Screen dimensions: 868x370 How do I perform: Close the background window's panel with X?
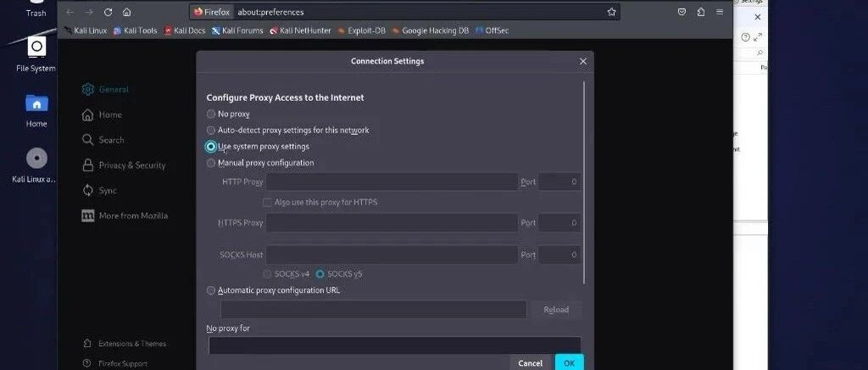pos(757,17)
